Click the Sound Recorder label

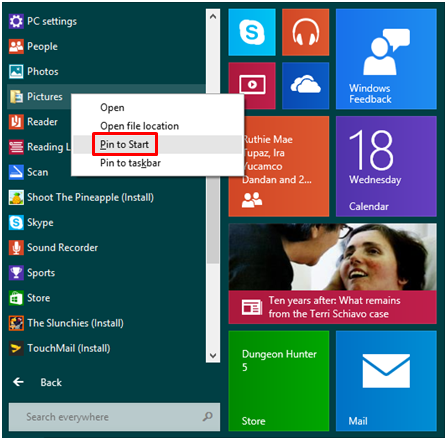[63, 247]
